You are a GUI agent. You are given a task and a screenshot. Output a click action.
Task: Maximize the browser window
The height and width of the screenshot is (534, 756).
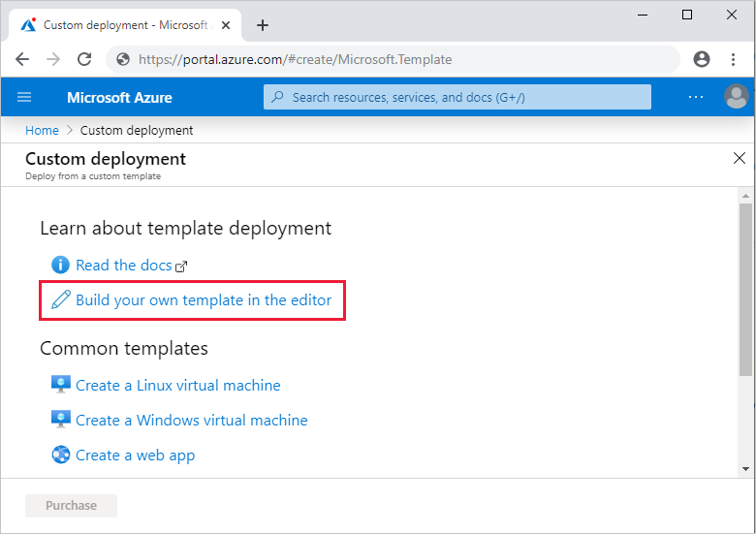[x=687, y=15]
